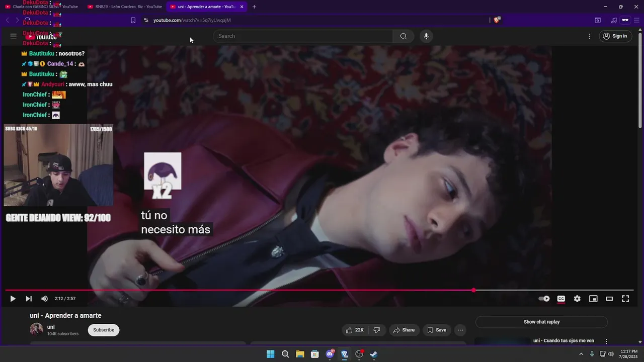Open video player settings gear
Image resolution: width=644 pixels, height=362 pixels.
(577, 299)
